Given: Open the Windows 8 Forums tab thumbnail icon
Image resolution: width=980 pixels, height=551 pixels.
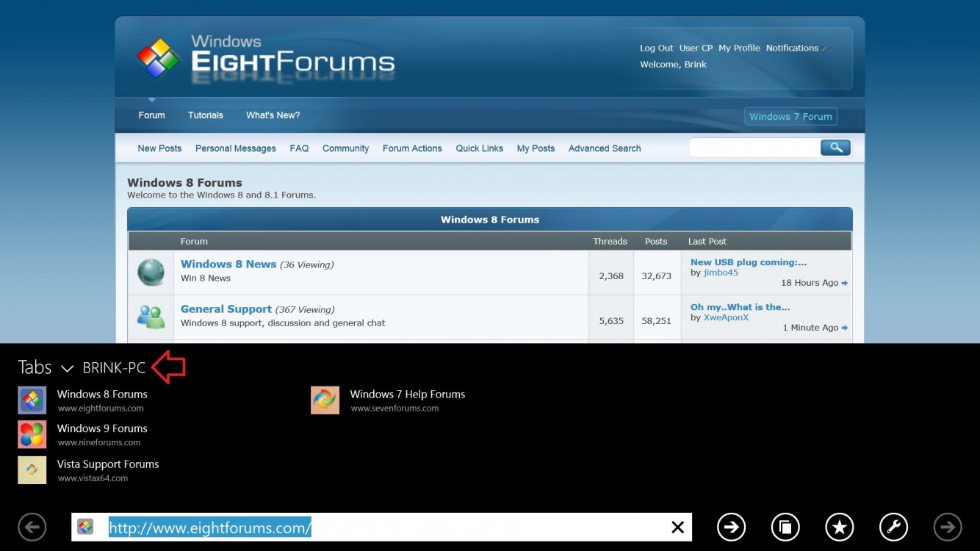Looking at the screenshot, I should (x=32, y=400).
